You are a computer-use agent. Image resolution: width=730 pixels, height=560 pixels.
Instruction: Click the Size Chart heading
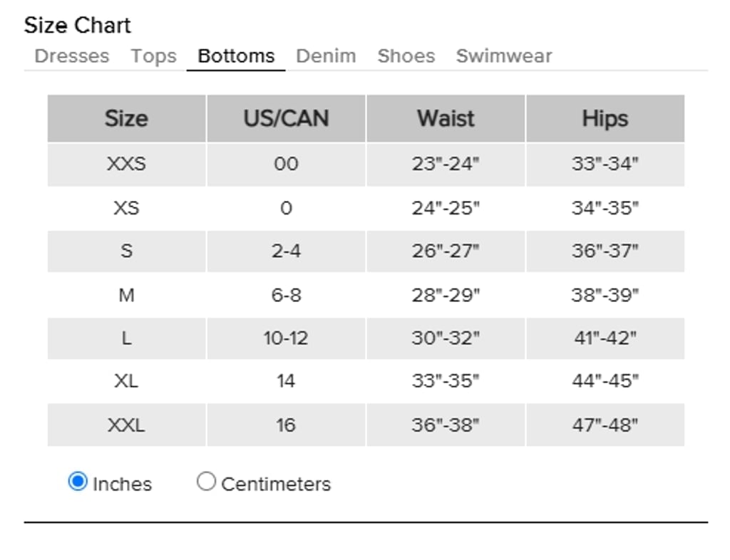[x=77, y=25]
